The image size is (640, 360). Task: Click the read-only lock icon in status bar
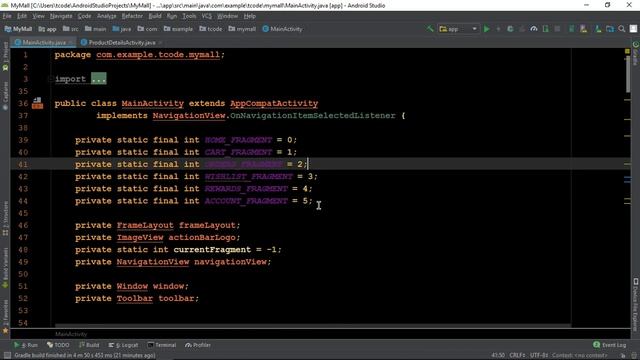(x=623, y=356)
